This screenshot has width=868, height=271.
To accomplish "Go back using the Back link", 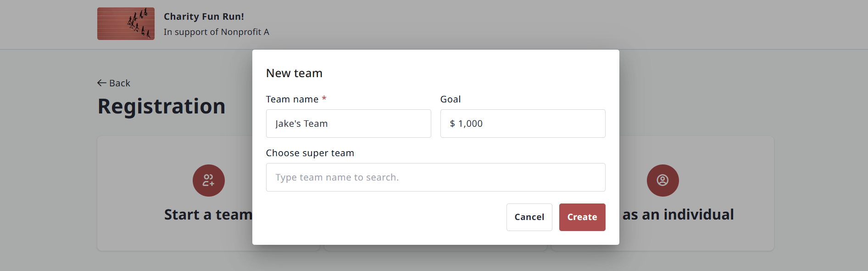I will [119, 83].
